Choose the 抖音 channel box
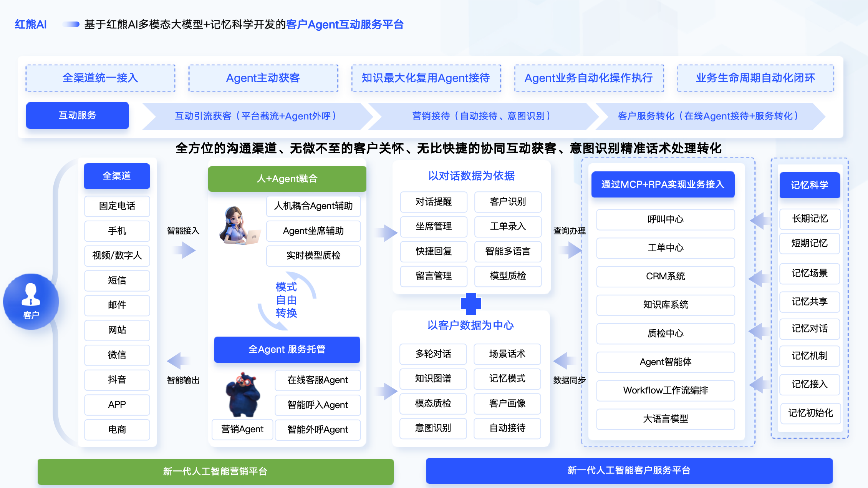Image resolution: width=868 pixels, height=488 pixels. (x=117, y=380)
